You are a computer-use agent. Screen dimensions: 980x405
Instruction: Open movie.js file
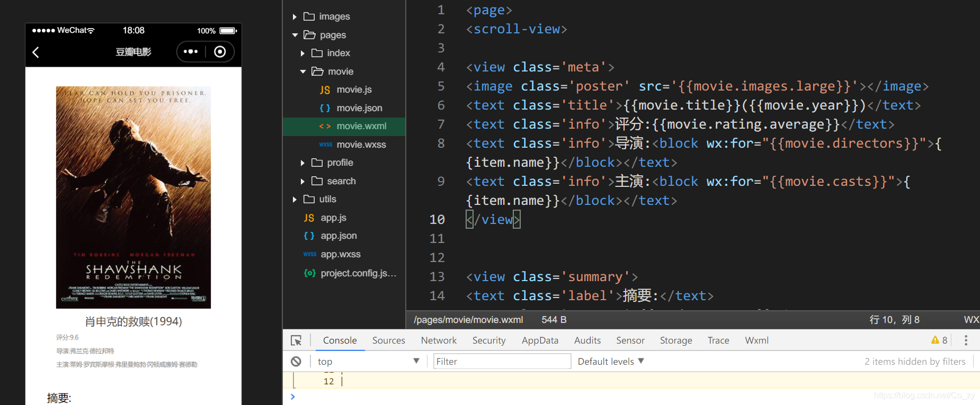354,89
